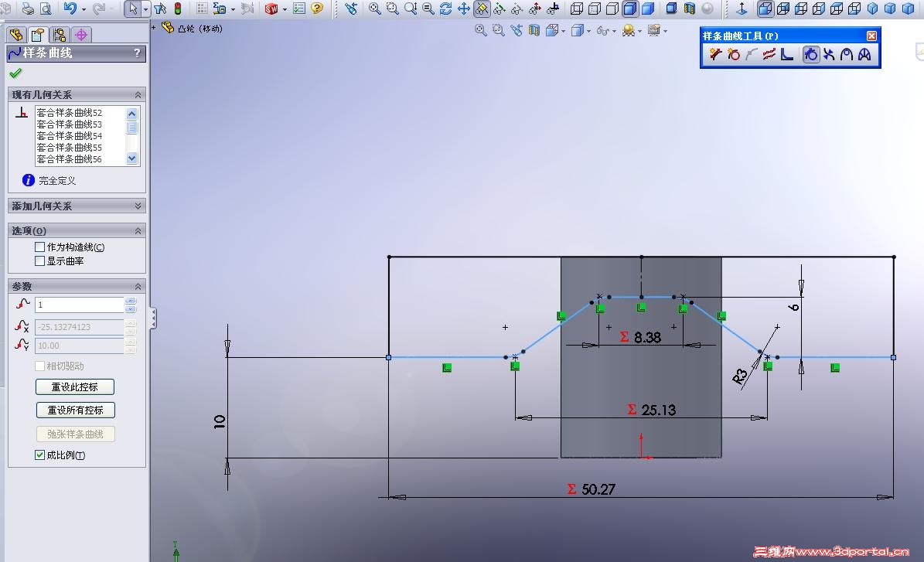Click the spline point number field
Viewport: 924px width, 562px height.
[x=80, y=305]
